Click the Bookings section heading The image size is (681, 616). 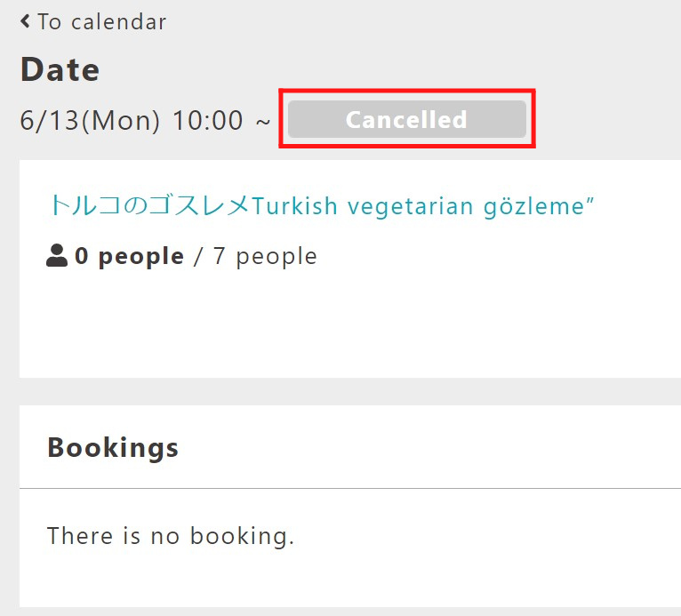click(113, 448)
